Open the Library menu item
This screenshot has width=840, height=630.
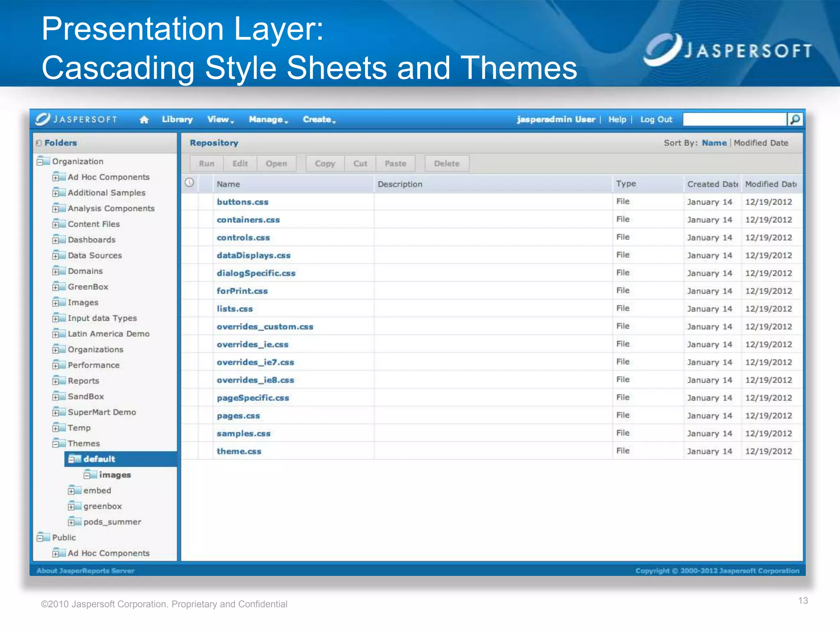(177, 119)
